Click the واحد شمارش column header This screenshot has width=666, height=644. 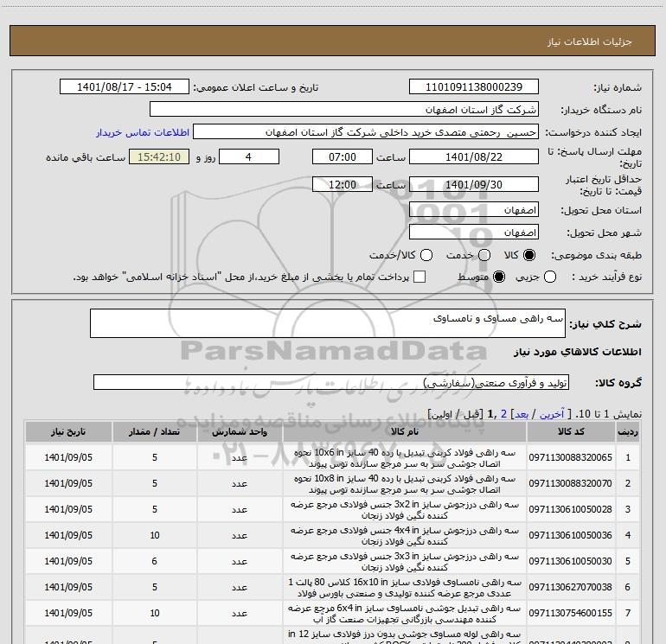240,431
